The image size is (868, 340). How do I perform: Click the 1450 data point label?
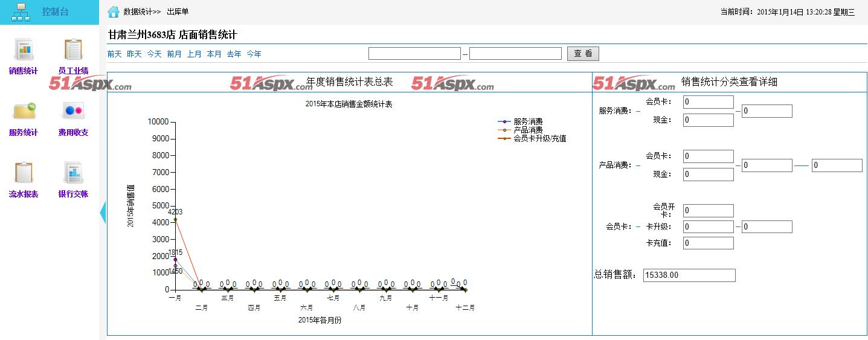pos(175,271)
